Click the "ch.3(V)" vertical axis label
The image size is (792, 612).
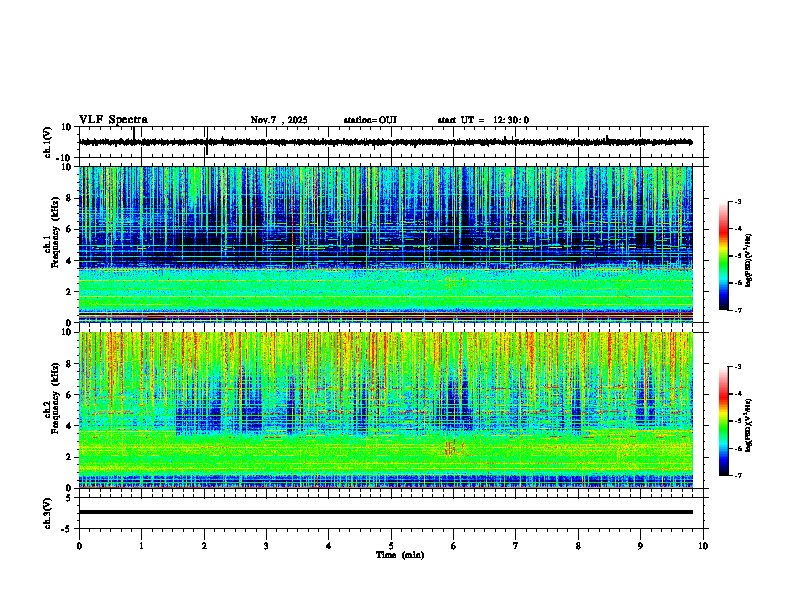pos(48,513)
